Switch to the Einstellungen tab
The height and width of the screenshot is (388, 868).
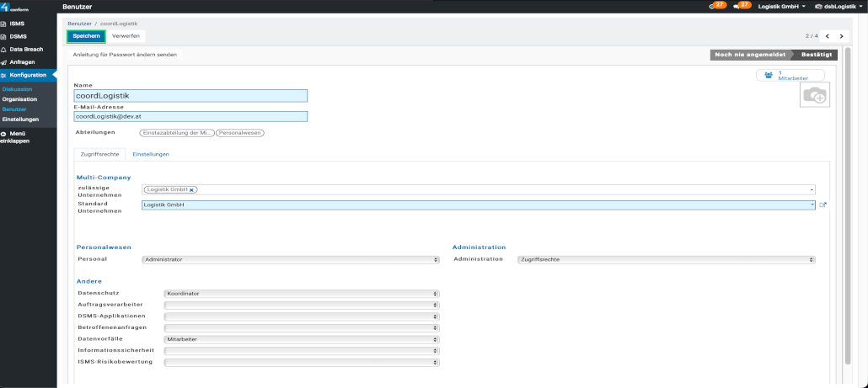151,155
